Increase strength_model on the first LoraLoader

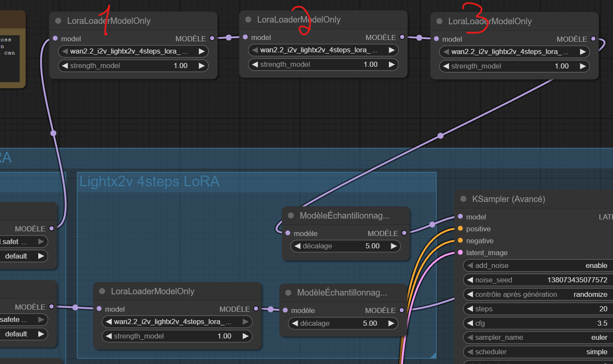[x=202, y=65]
